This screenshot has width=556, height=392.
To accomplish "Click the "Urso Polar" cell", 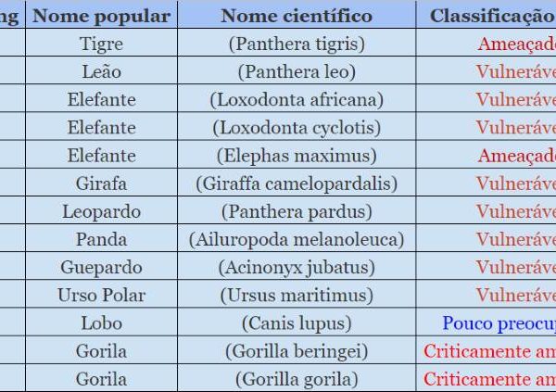I will pyautogui.click(x=102, y=296).
